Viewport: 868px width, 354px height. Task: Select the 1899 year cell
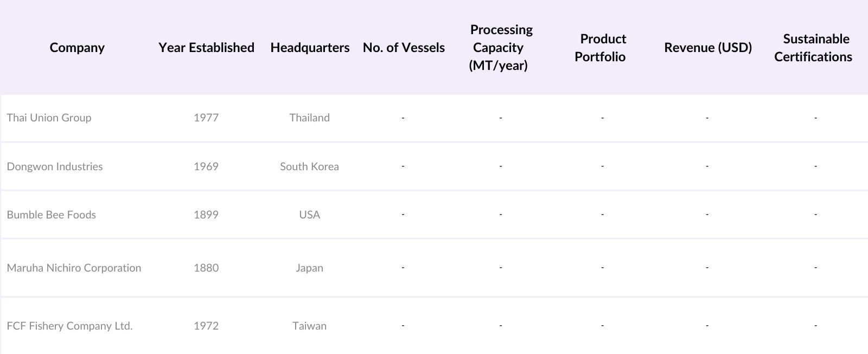(206, 215)
